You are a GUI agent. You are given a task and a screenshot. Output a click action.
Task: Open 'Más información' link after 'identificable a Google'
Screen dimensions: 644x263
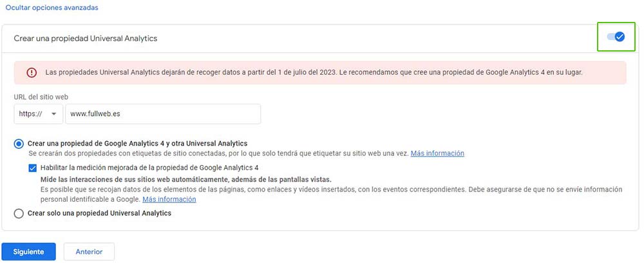(x=169, y=199)
